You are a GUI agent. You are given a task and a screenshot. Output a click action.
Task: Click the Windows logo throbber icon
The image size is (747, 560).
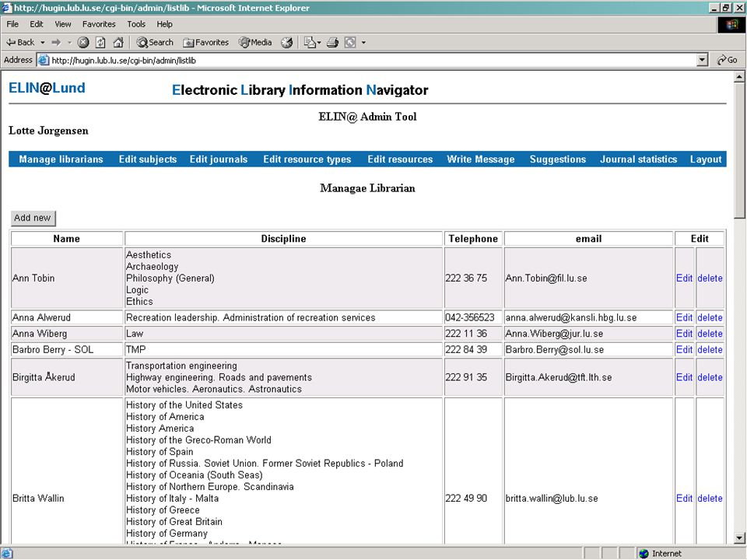click(731, 25)
